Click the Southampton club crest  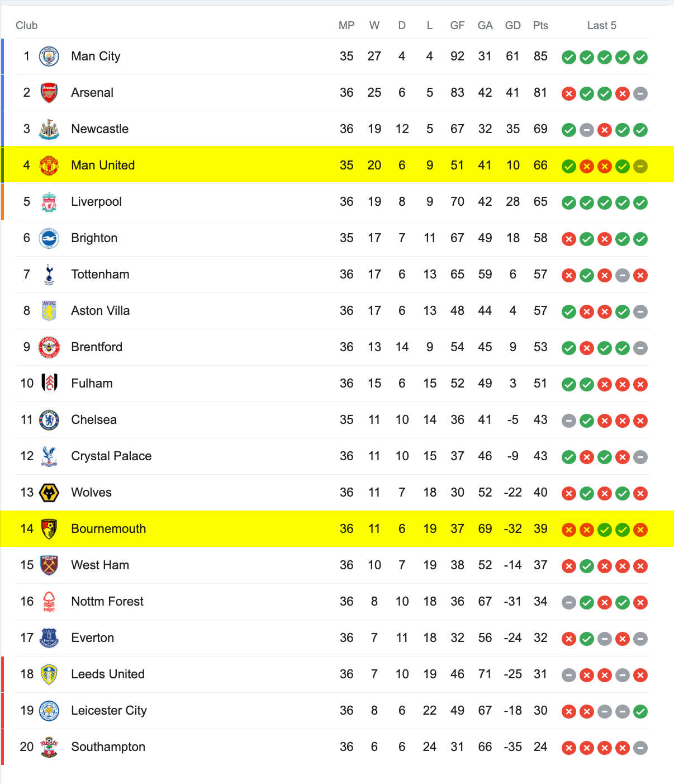click(x=49, y=747)
